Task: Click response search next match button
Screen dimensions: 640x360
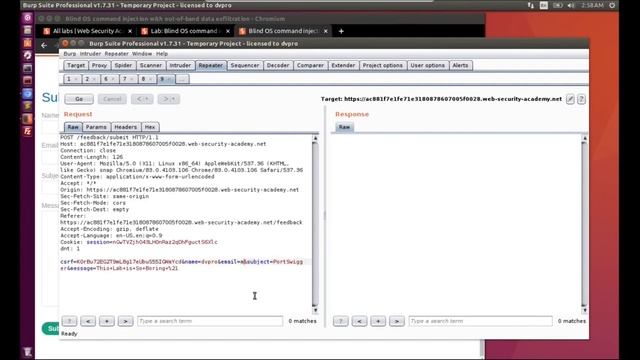Action: 397,321
